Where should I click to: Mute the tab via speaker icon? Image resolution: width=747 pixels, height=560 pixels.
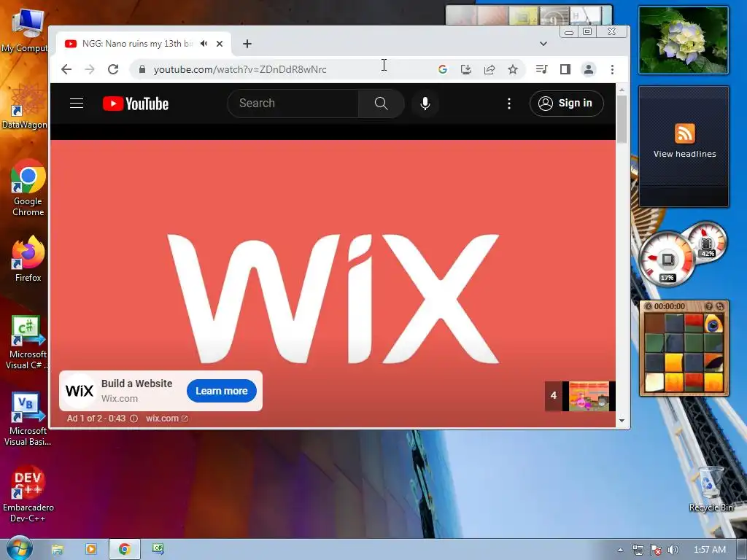(204, 44)
